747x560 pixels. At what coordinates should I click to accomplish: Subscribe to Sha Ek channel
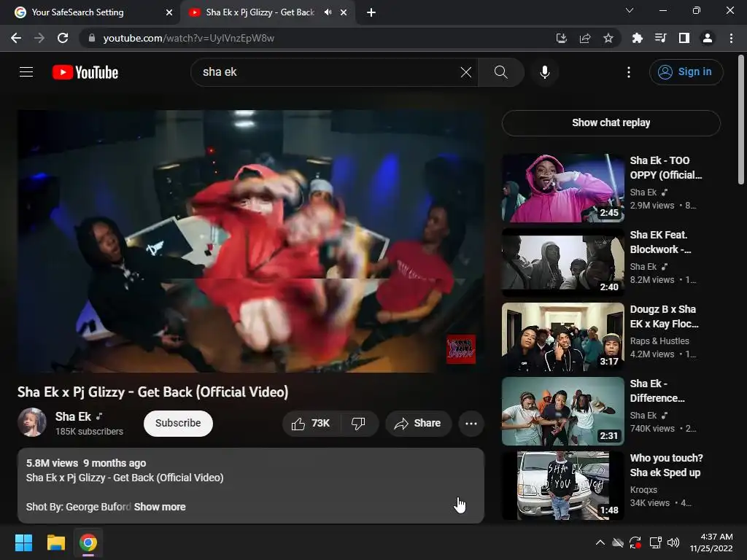178,424
